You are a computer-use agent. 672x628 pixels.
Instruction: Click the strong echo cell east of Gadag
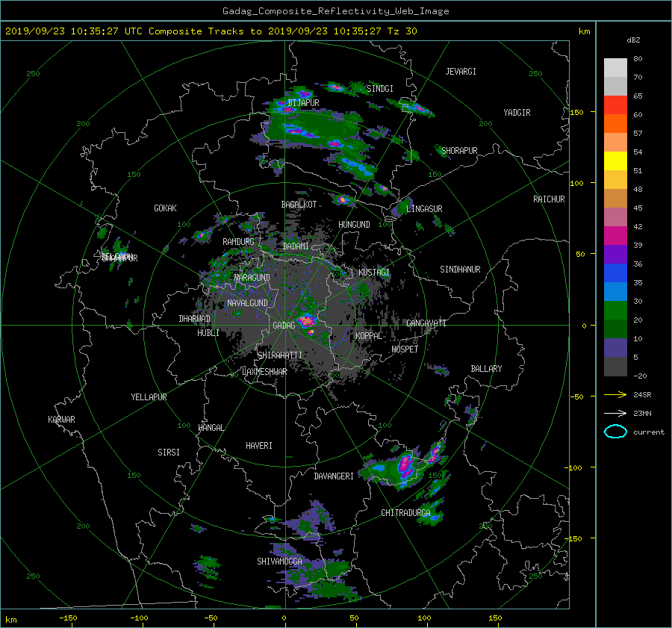[x=307, y=320]
